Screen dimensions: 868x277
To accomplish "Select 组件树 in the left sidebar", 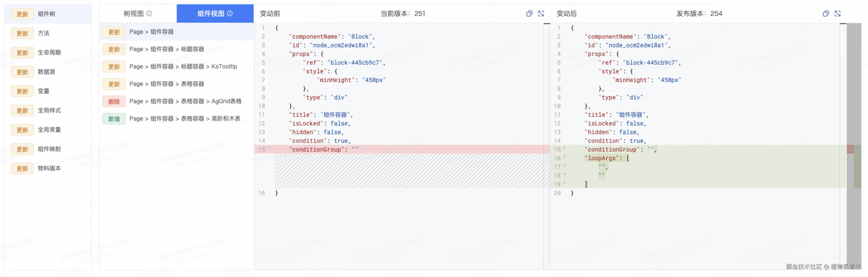I will coord(47,14).
